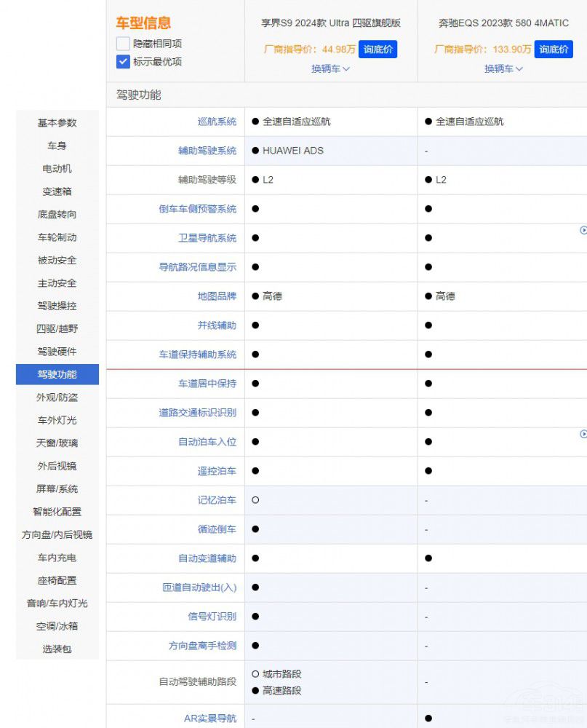Viewport: 587px width, 728px height.
Task: Click the video play icon beside 自动泊车入位
Action: pos(583,434)
